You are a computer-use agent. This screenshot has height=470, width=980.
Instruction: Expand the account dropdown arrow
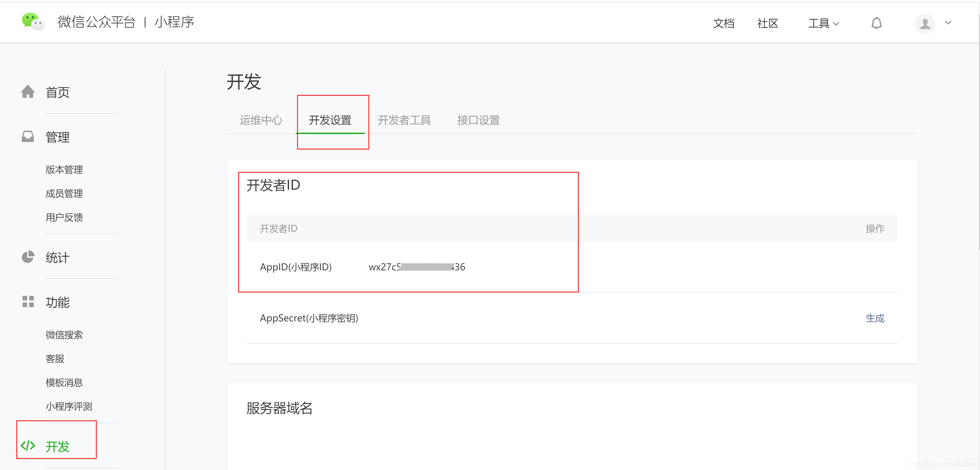click(949, 23)
